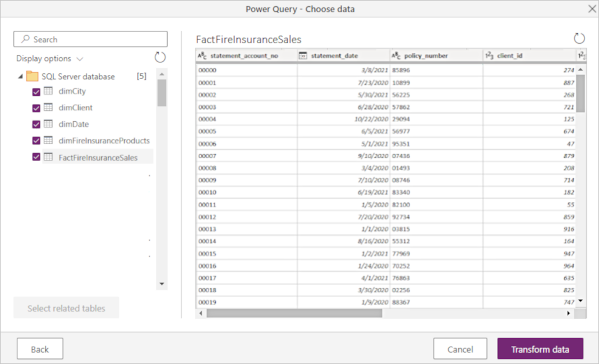Click the Transform data button

[540, 348]
